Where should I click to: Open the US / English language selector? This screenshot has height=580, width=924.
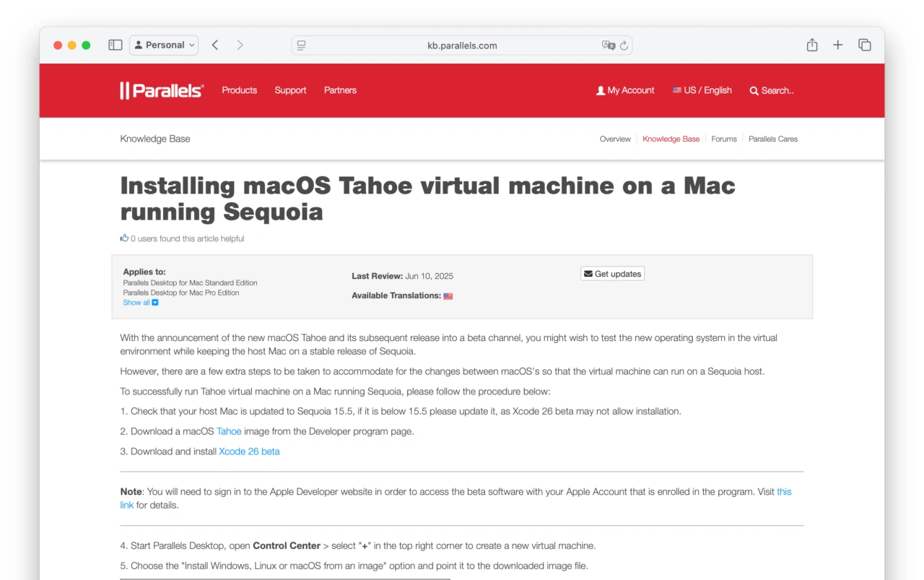tap(702, 90)
